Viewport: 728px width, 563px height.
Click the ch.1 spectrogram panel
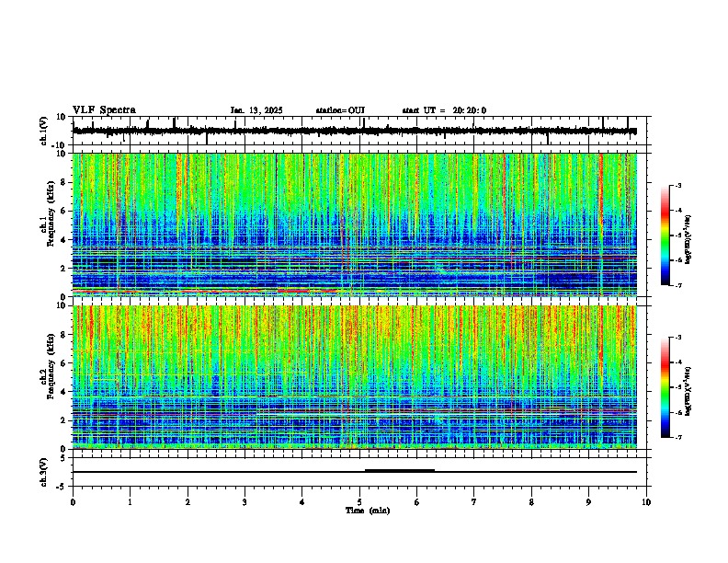(355, 224)
